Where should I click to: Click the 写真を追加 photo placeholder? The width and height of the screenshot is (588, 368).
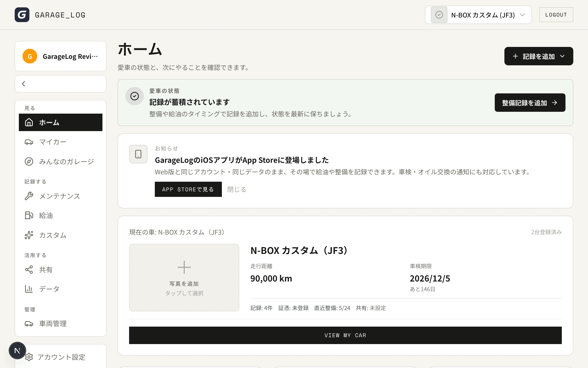(184, 278)
